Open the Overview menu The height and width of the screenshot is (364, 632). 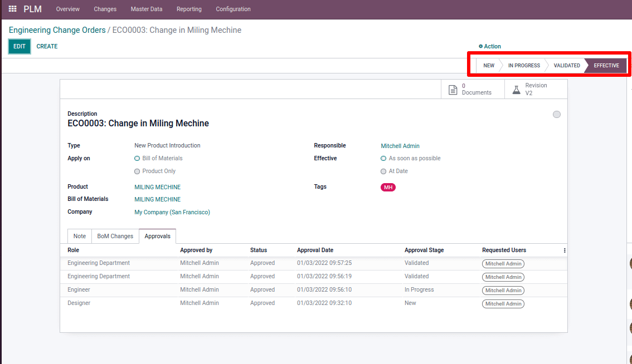[x=68, y=9]
